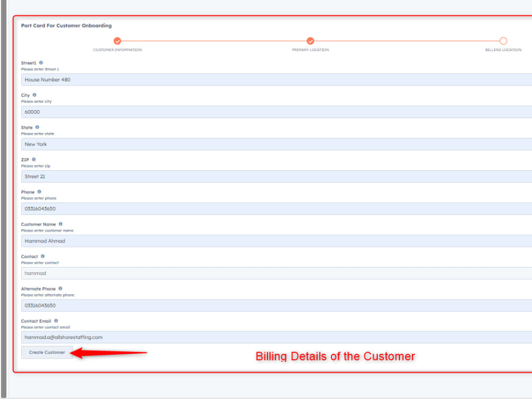Click the progress line between wizard steps
Screen dimensions: 532x399
point(213,40)
